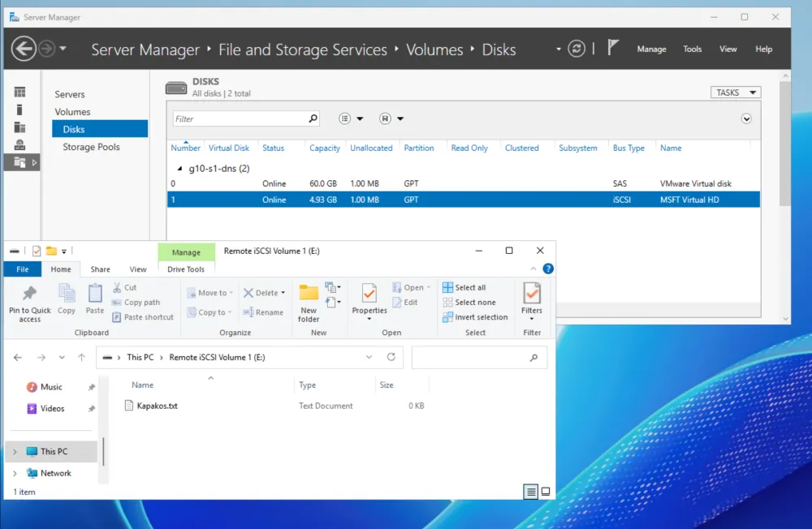Click the Cut scissors icon

[117, 287]
